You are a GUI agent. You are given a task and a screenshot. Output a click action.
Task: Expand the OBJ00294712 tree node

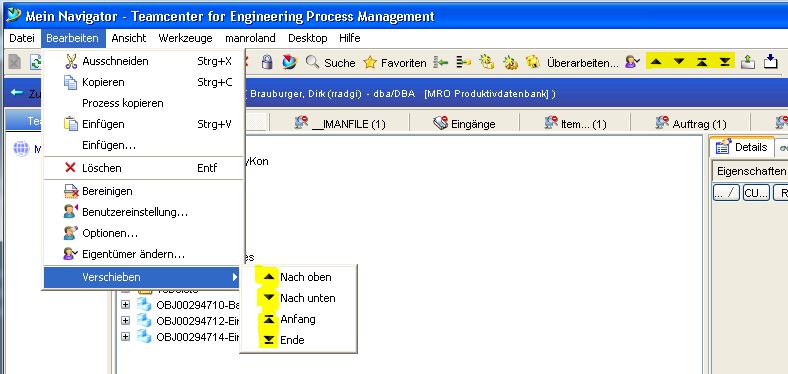(126, 320)
